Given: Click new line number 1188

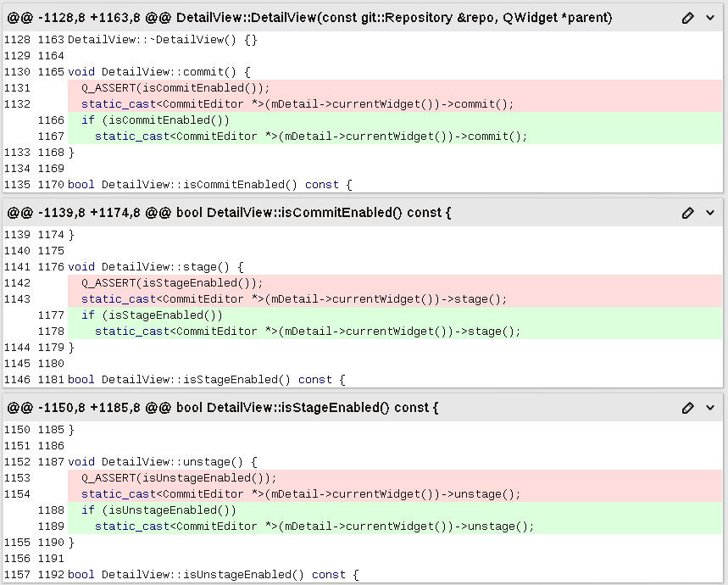Looking at the screenshot, I should pos(51,510).
